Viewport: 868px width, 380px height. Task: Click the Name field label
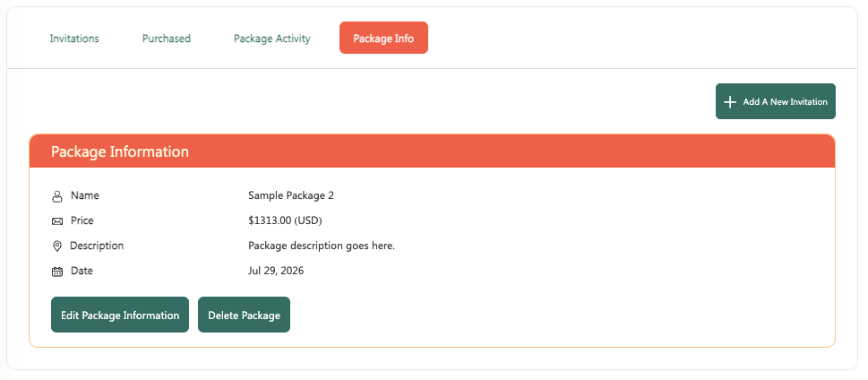coord(85,195)
